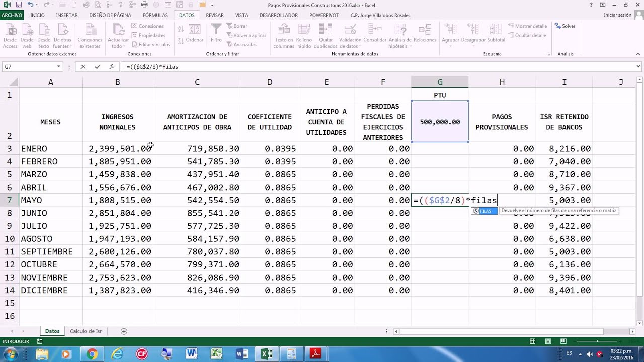Open Relaciones tool

pos(425,33)
